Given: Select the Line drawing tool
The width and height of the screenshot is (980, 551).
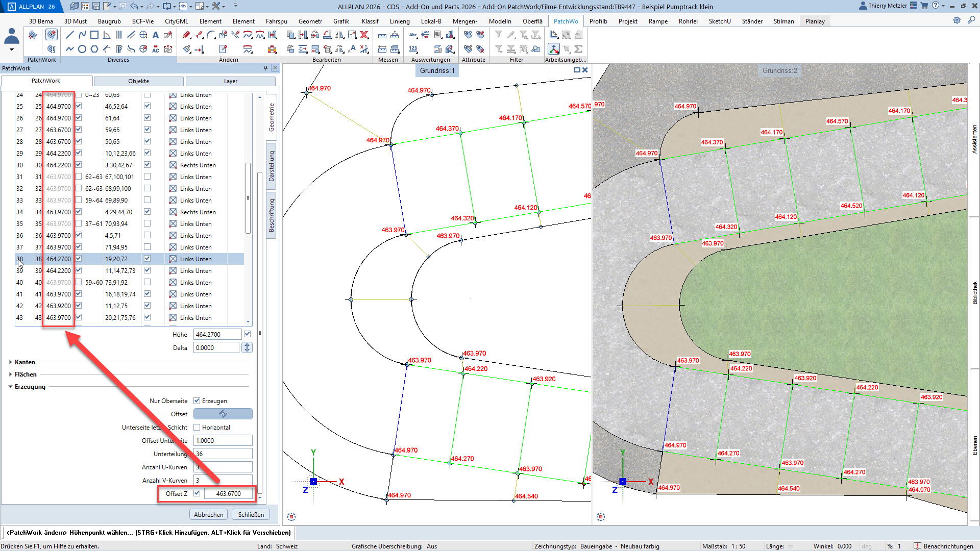Looking at the screenshot, I should click(x=70, y=35).
